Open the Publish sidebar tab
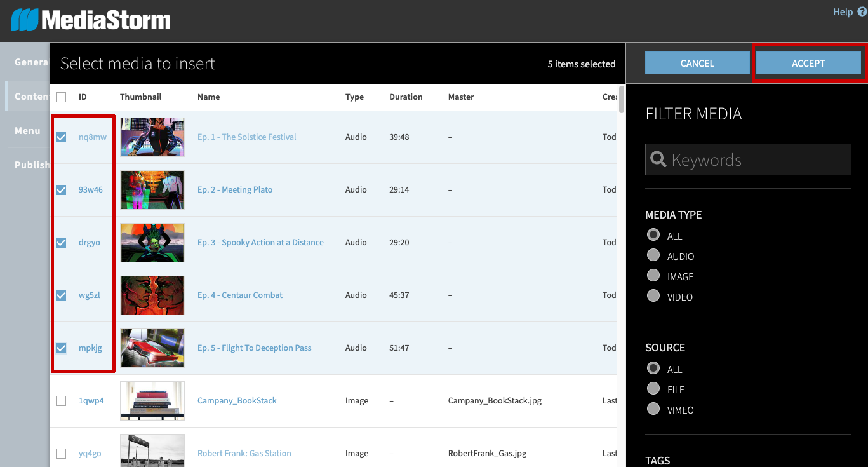The image size is (868, 467). pos(32,165)
